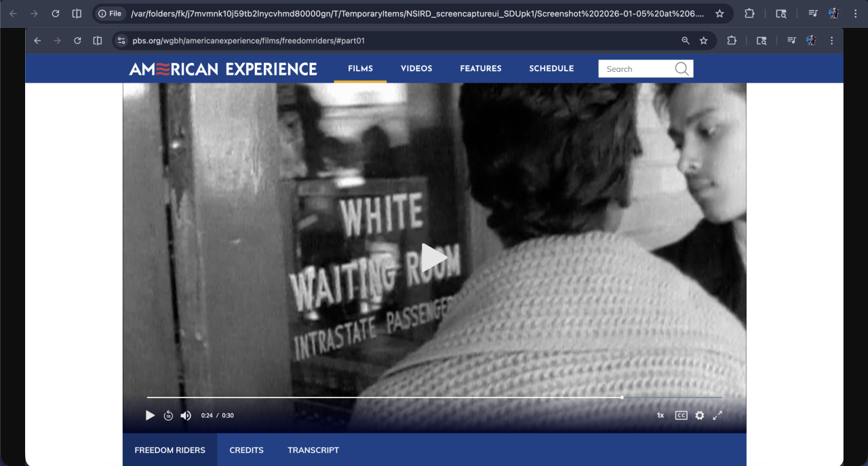The image size is (868, 466).
Task: Extensions puzzle icon in the pbs.org toolbar
Action: 732,41
